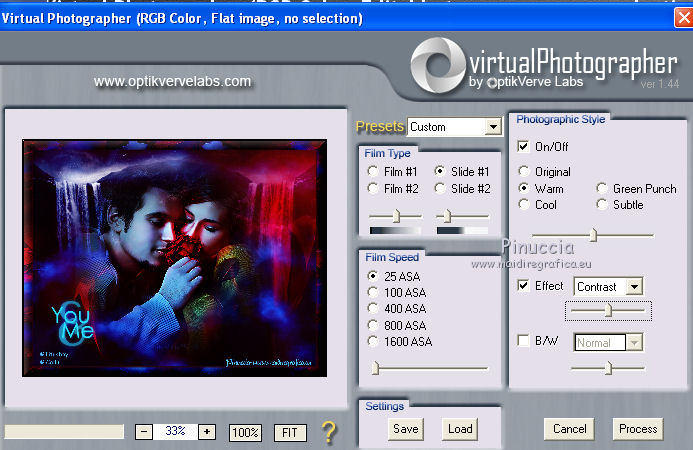The height and width of the screenshot is (450, 693).
Task: Enable the B/W checkbox
Action: coord(523,340)
